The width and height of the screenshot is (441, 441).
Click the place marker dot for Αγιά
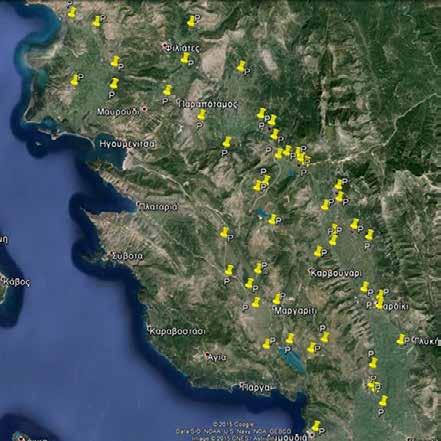[x=207, y=354]
